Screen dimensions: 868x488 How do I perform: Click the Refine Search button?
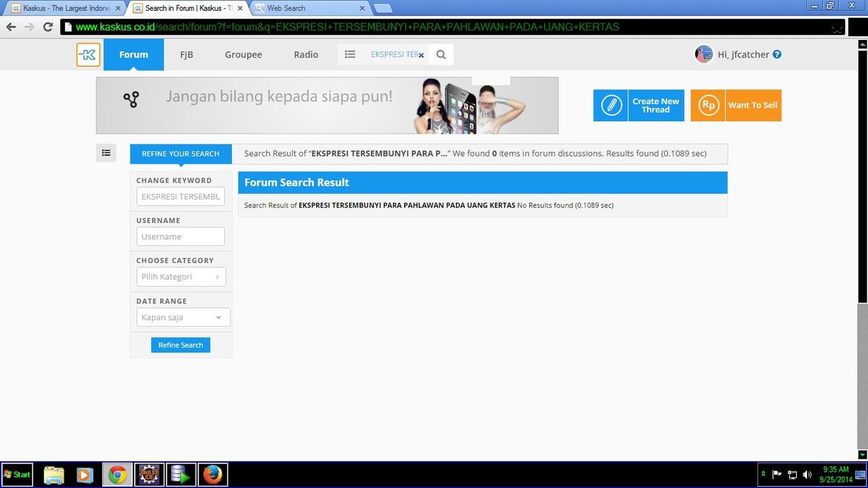coord(180,345)
